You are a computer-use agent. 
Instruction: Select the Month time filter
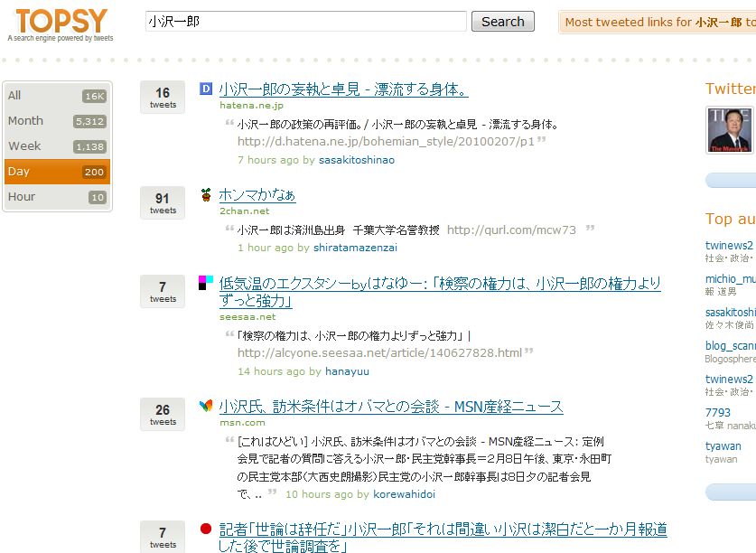(x=58, y=121)
